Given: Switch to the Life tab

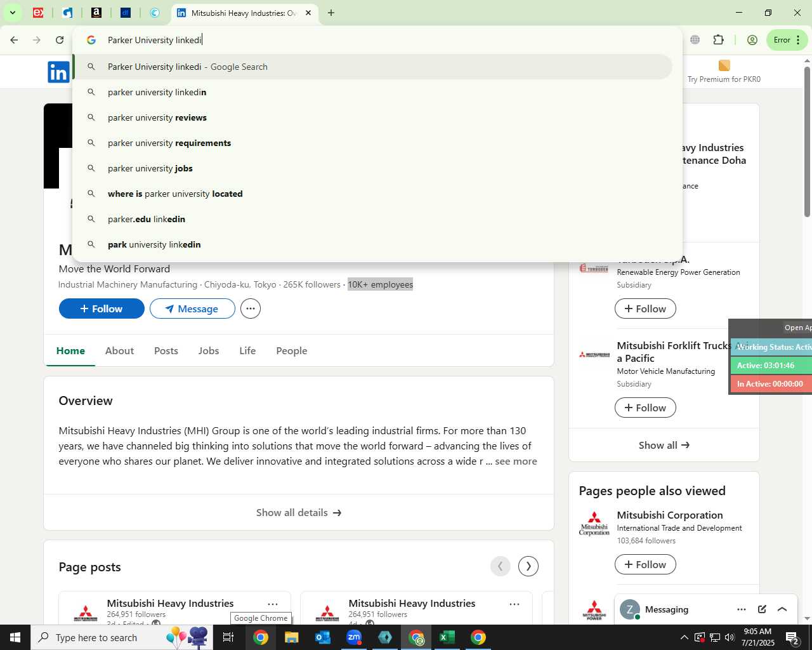Looking at the screenshot, I should point(247,350).
